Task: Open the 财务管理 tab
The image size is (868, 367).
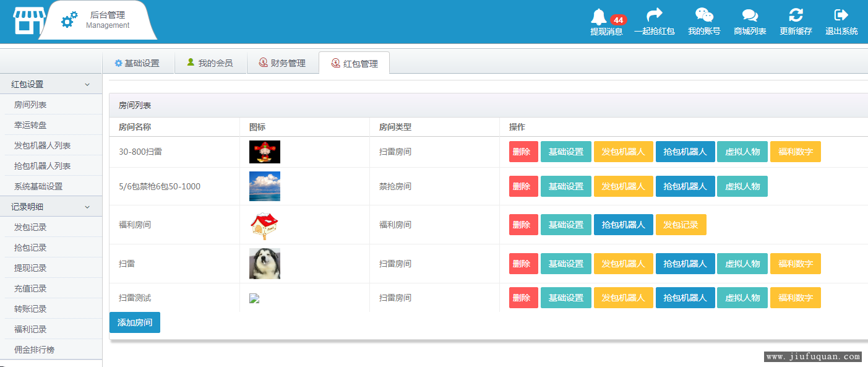Action: pos(283,63)
